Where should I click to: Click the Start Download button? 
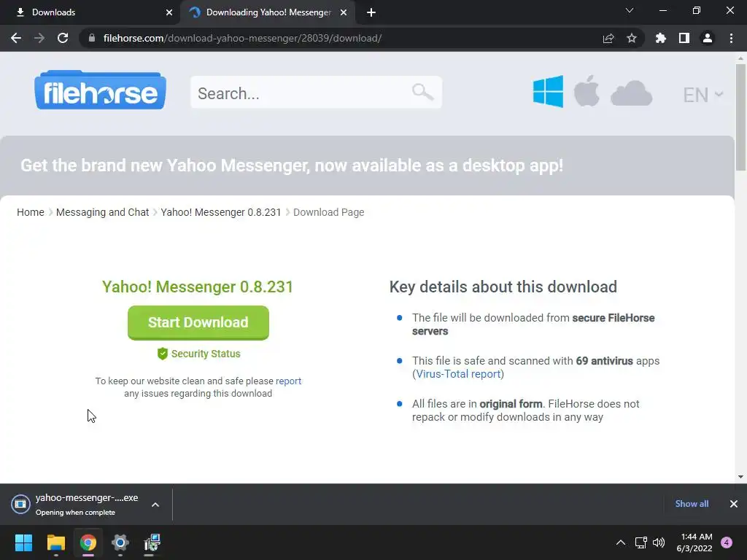[x=198, y=322]
